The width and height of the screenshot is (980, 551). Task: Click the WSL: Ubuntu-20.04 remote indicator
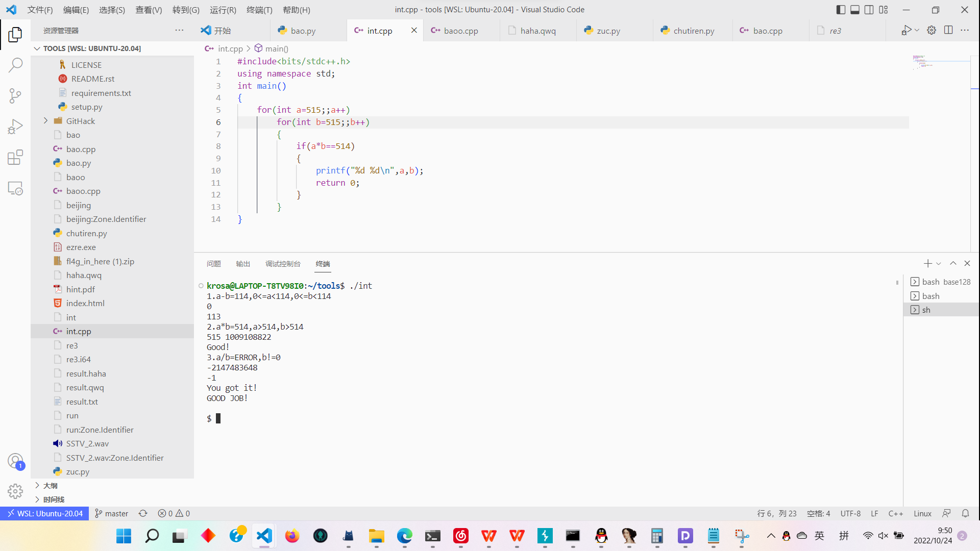coord(44,513)
